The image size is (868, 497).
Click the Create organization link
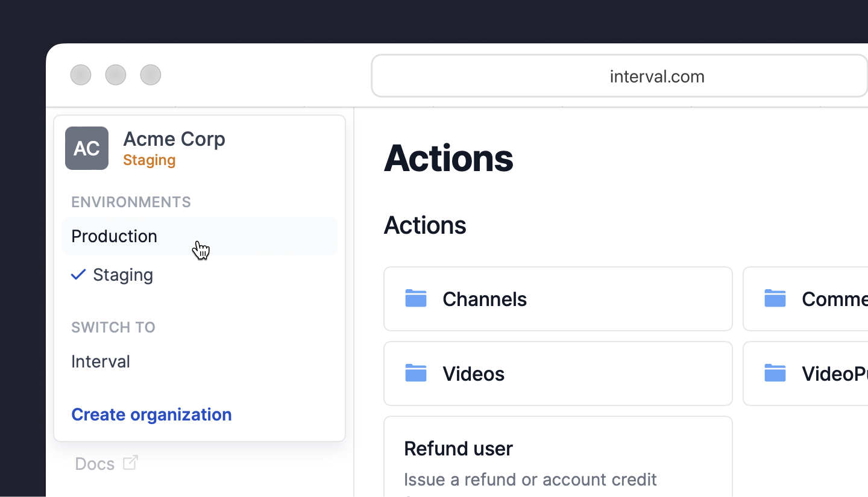click(151, 414)
